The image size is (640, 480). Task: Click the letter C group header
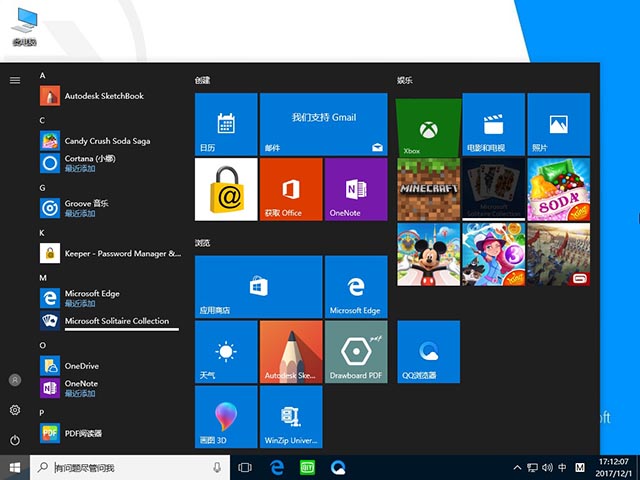[x=42, y=120]
